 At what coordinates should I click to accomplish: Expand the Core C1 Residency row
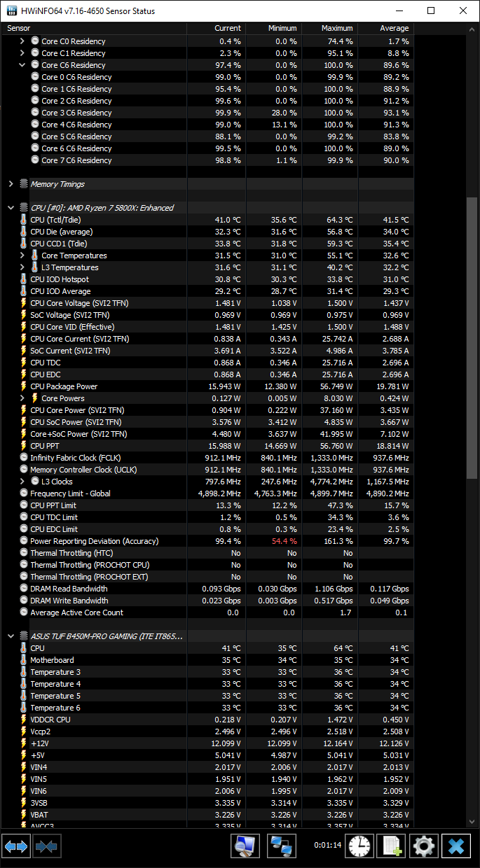(x=23, y=53)
